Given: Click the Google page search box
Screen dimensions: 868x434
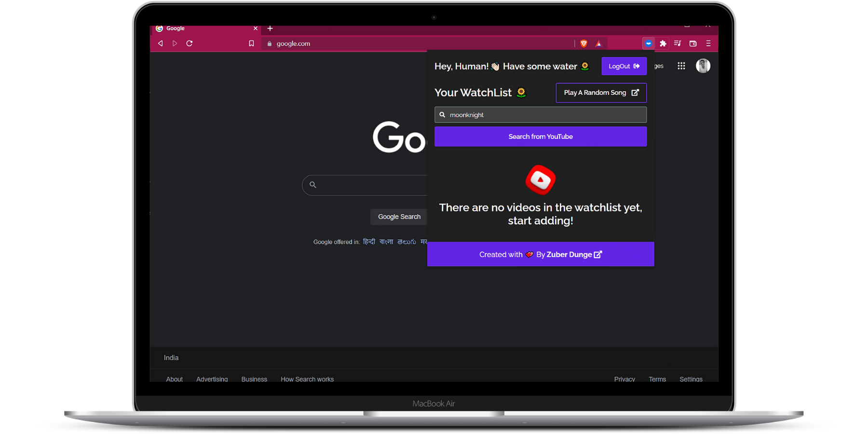Looking at the screenshot, I should coord(365,185).
